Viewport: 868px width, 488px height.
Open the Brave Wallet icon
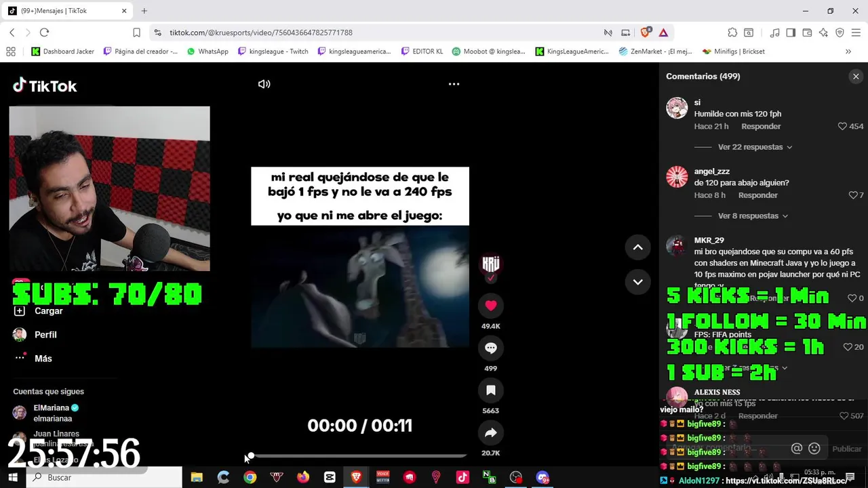(807, 33)
